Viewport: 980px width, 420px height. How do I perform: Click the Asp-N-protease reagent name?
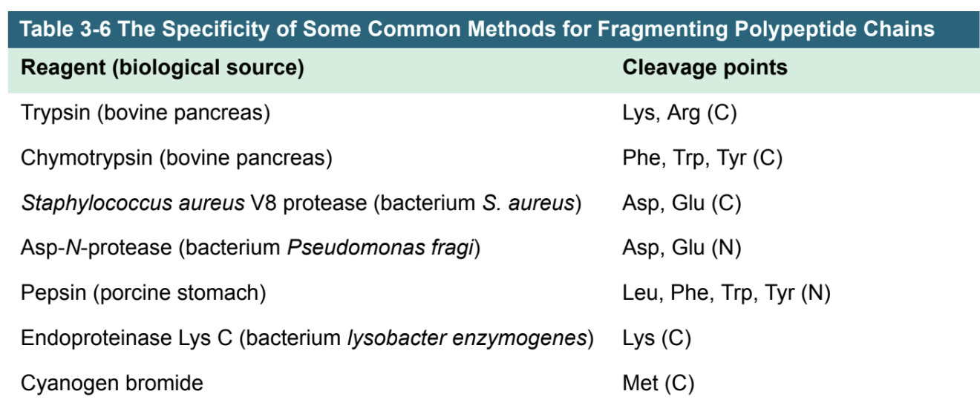(96, 248)
